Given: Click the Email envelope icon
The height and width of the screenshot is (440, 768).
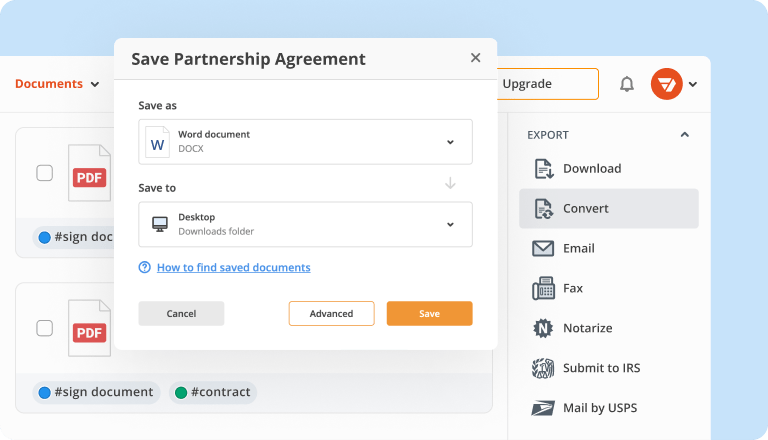Looking at the screenshot, I should pyautogui.click(x=544, y=249).
